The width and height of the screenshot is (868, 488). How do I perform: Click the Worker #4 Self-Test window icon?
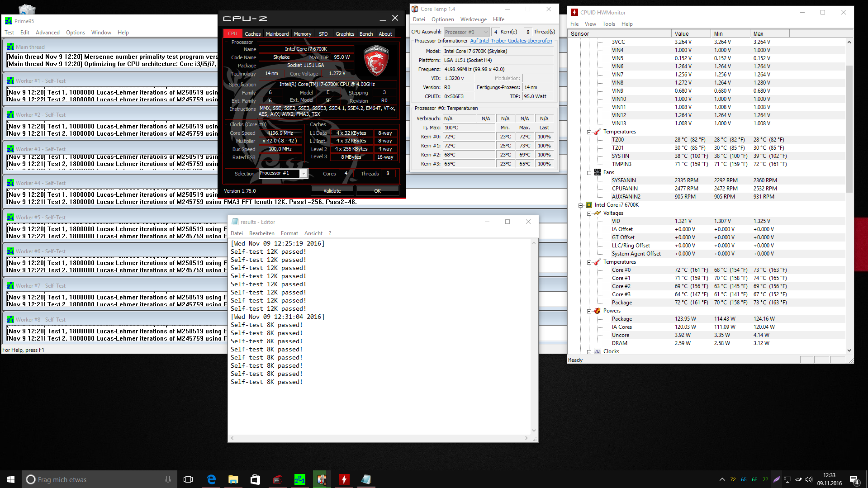(10, 183)
